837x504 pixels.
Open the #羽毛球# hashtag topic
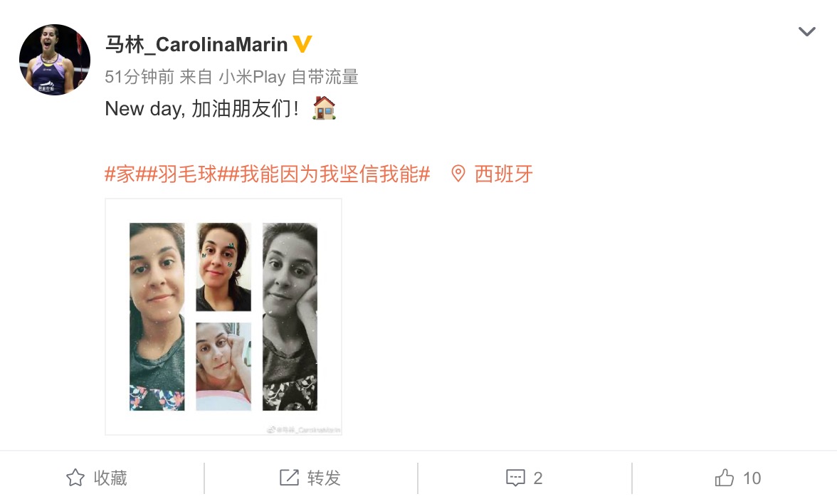click(x=182, y=174)
